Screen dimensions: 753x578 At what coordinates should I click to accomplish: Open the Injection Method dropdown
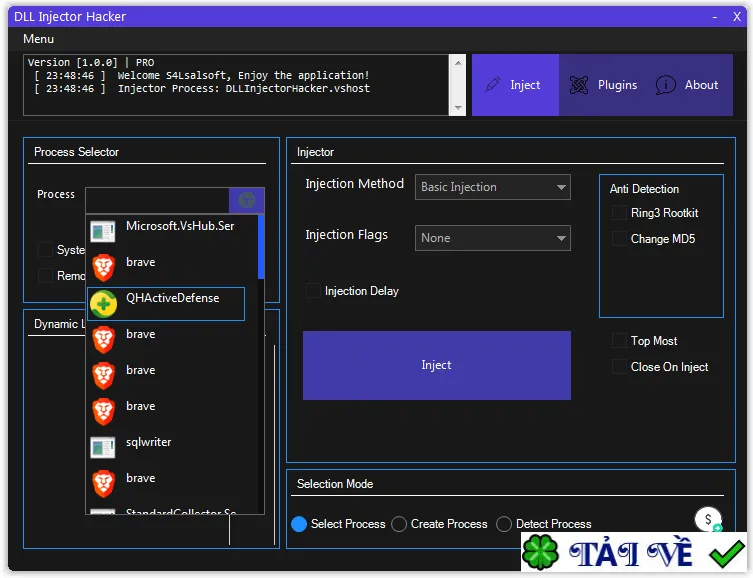click(493, 187)
